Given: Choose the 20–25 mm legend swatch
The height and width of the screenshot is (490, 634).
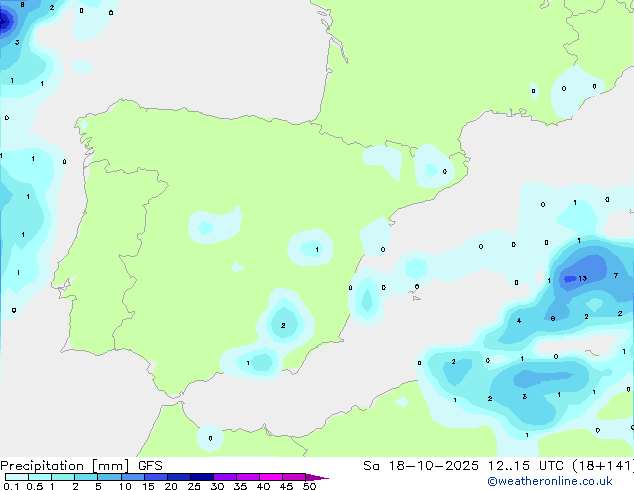Looking at the screenshot, I should pos(179,477).
